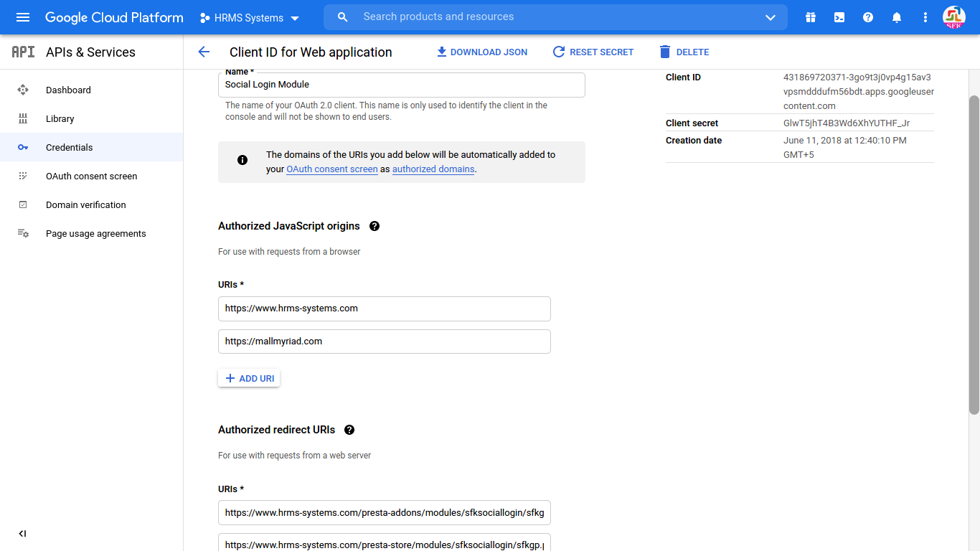This screenshot has width=980, height=551.
Task: Click the Google Cloud Platform logo
Action: click(114, 17)
